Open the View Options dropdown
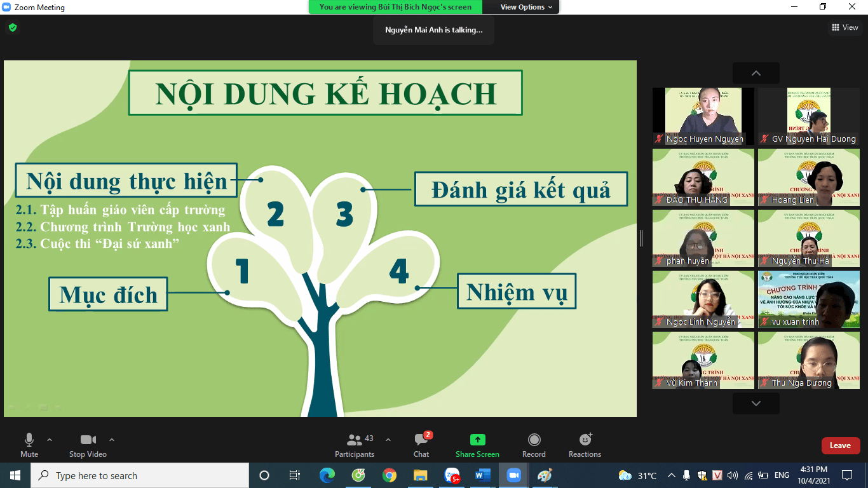This screenshot has width=868, height=488. tap(526, 7)
